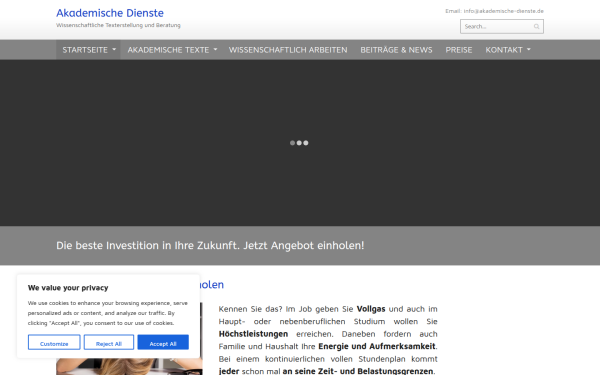Navigate to the Preise page
600x375 pixels.
tap(459, 50)
